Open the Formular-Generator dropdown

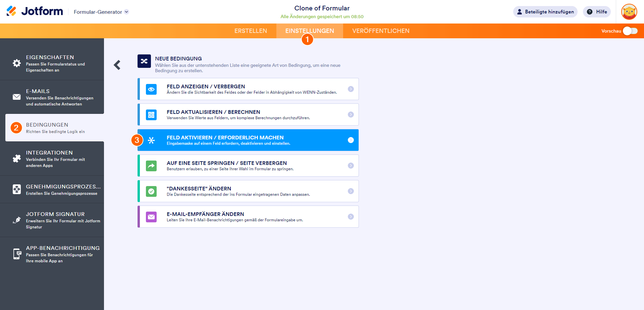pos(101,12)
